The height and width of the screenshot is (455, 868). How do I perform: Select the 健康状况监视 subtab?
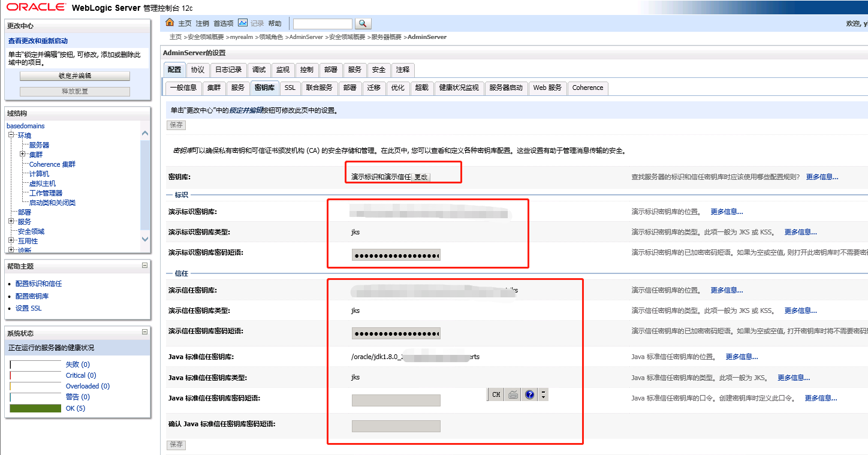[459, 88]
